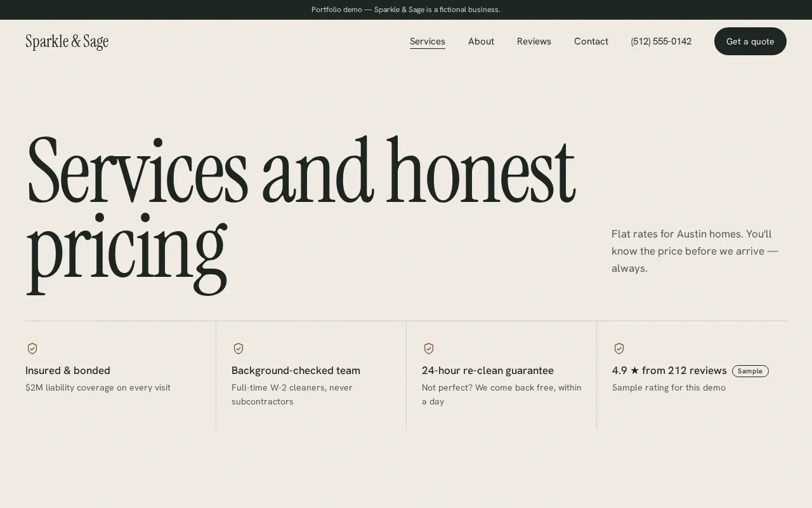Click 'Not perfect? We come back free' text
This screenshot has height=508, width=812.
tap(502, 394)
